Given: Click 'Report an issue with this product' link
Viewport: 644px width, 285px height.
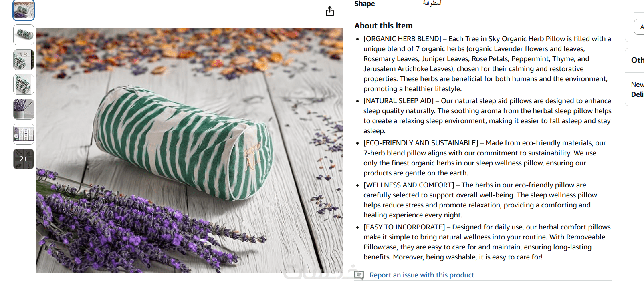Looking at the screenshot, I should coord(422,275).
